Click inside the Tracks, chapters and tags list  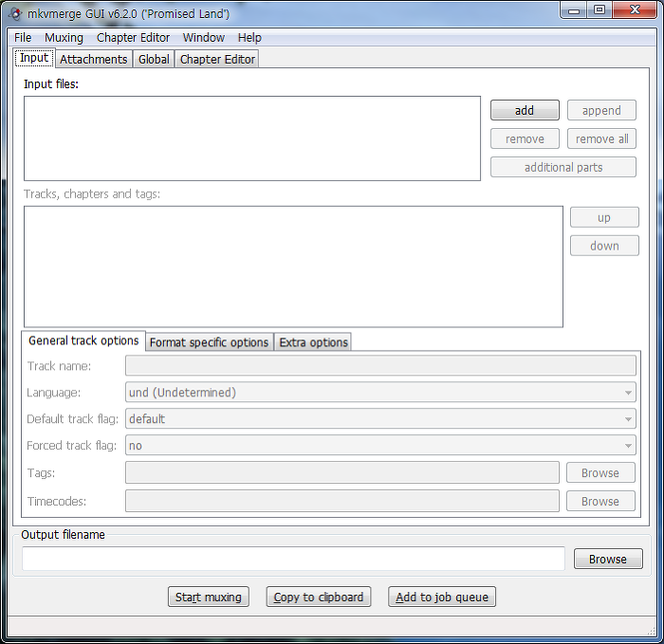point(293,267)
